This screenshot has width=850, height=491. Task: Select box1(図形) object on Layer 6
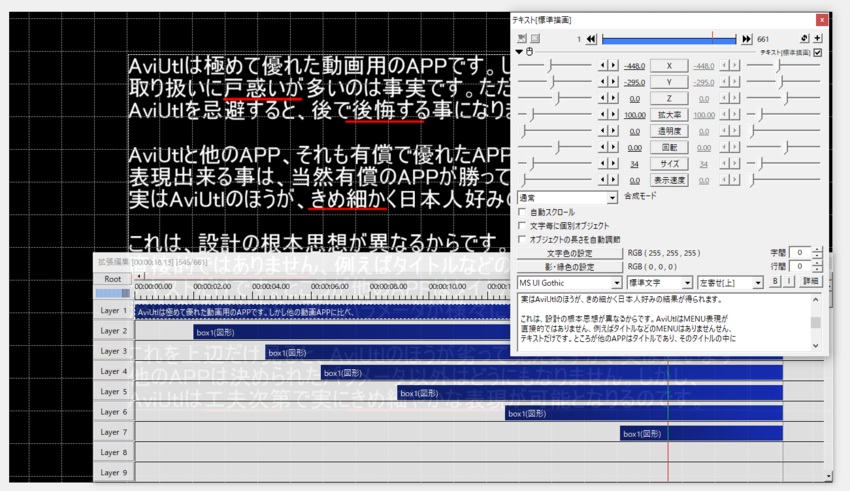point(644,414)
